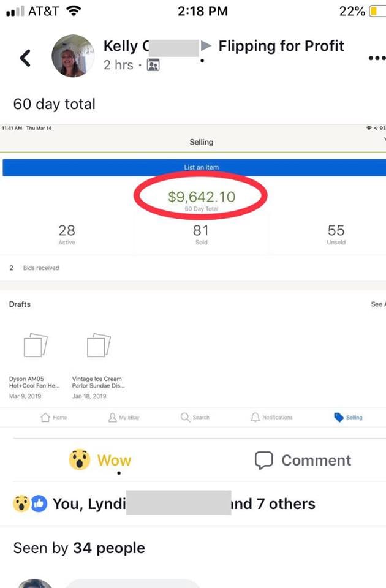Open the three-dot post options menu

coord(377,58)
